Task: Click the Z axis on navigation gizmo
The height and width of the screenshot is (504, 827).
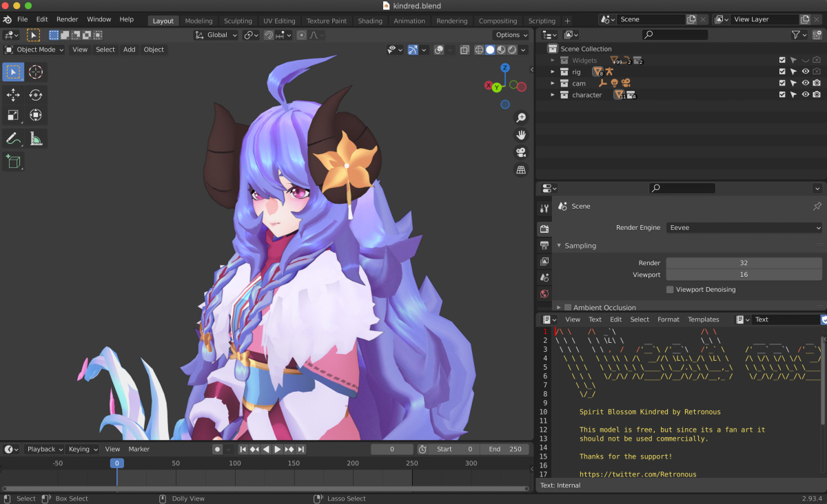Action: pos(505,67)
